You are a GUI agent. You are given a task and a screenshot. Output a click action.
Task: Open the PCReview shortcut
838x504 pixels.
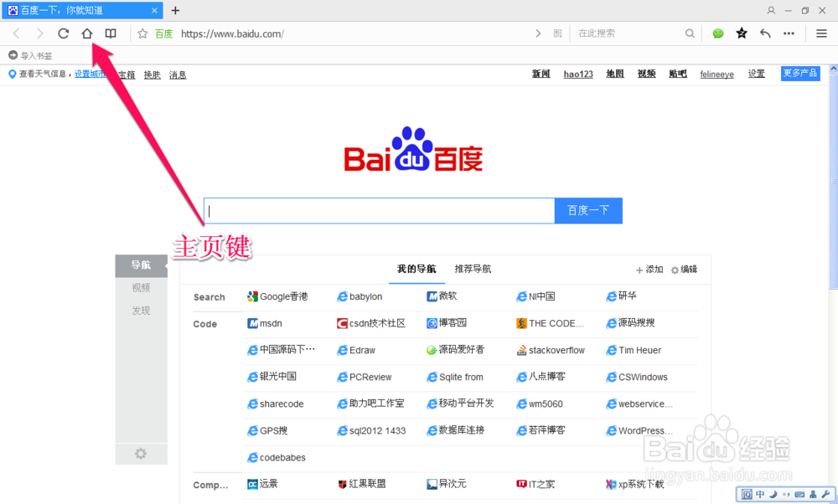(365, 377)
